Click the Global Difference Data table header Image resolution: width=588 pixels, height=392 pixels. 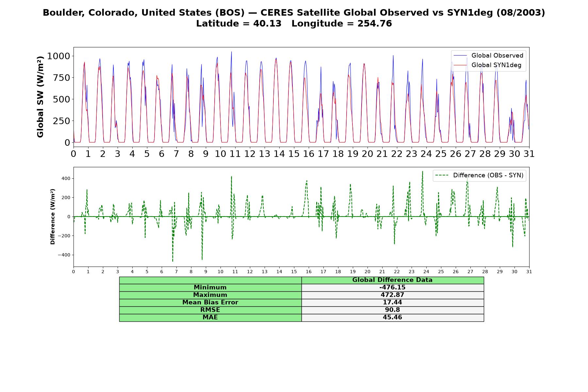tap(392, 280)
